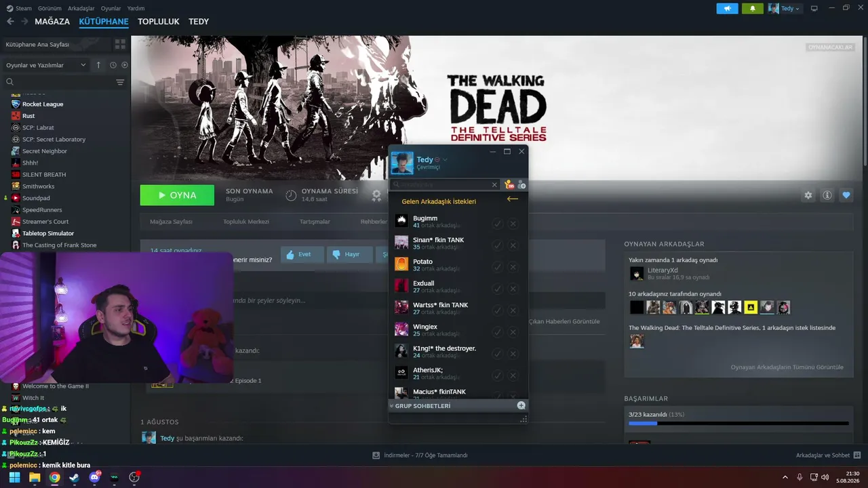Toggle The Walking Dead favorite heart

click(x=846, y=195)
